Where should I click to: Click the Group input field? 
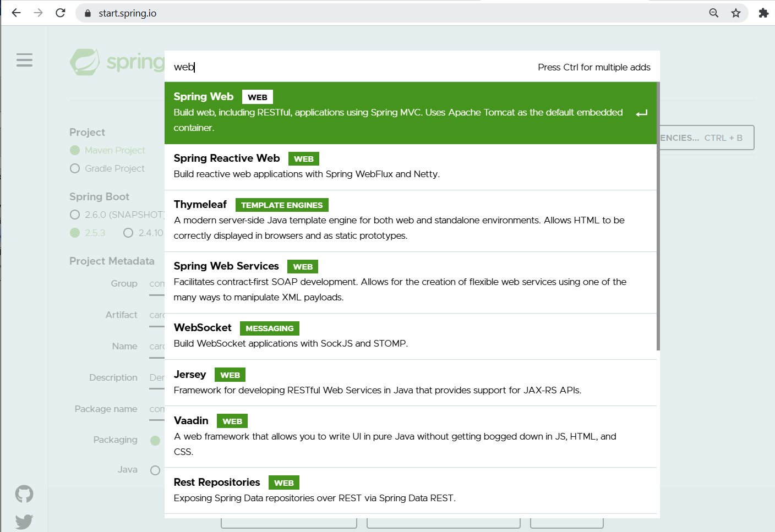(x=157, y=284)
